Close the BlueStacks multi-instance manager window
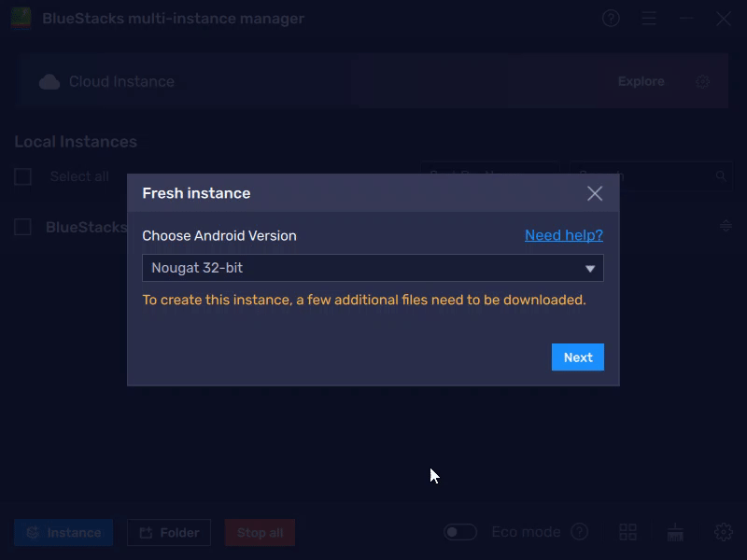This screenshot has width=747, height=560. point(724,19)
